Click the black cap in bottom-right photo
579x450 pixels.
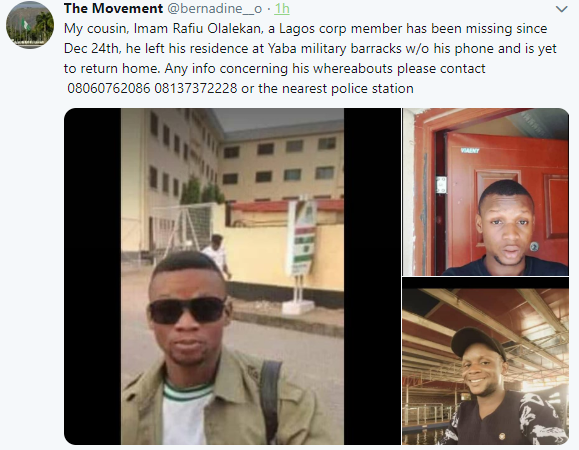(x=478, y=343)
